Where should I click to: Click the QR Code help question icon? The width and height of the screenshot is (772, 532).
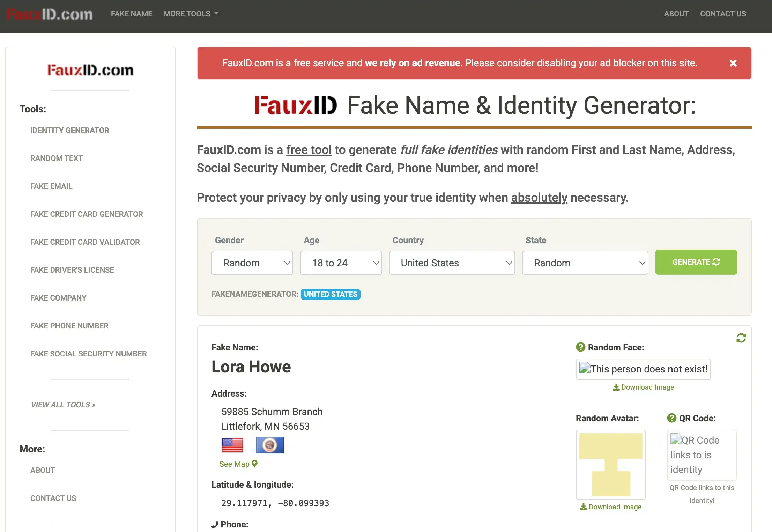671,418
